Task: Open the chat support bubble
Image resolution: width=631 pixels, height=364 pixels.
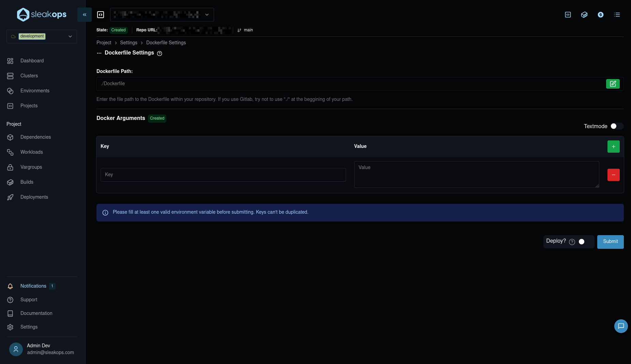Action: (621, 326)
